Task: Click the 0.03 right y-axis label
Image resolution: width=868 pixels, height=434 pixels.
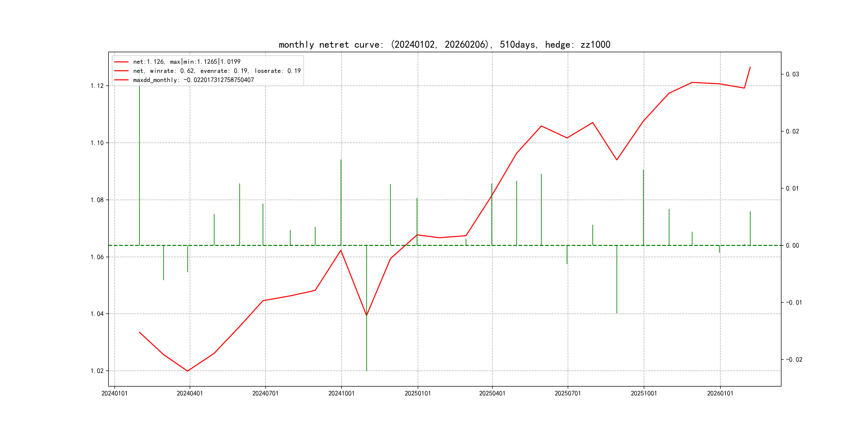Action: [x=792, y=74]
